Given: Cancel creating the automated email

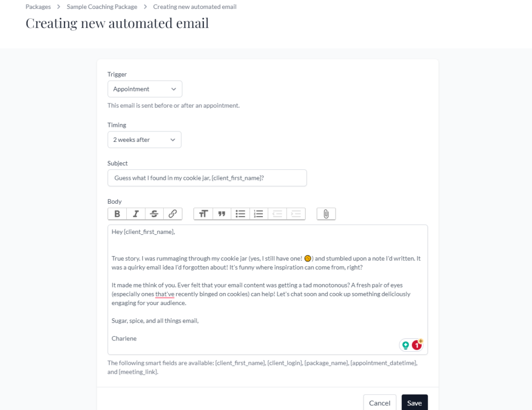Looking at the screenshot, I should click(380, 403).
